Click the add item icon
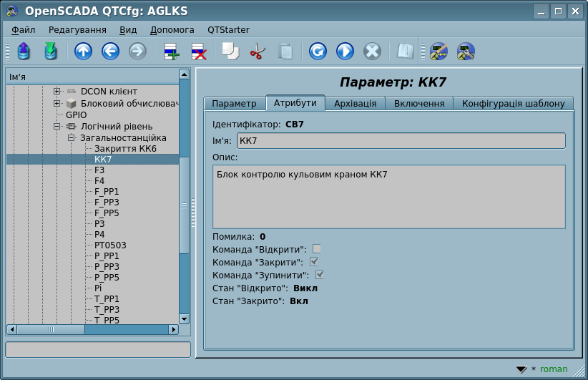The height and width of the screenshot is (380, 588). point(172,52)
